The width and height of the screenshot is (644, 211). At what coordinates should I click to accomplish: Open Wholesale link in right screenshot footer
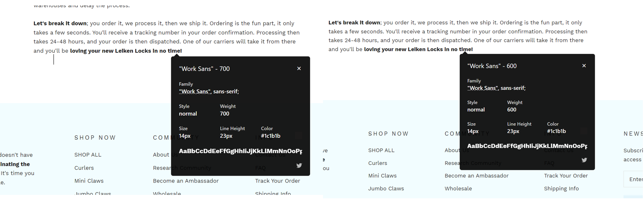(458, 189)
